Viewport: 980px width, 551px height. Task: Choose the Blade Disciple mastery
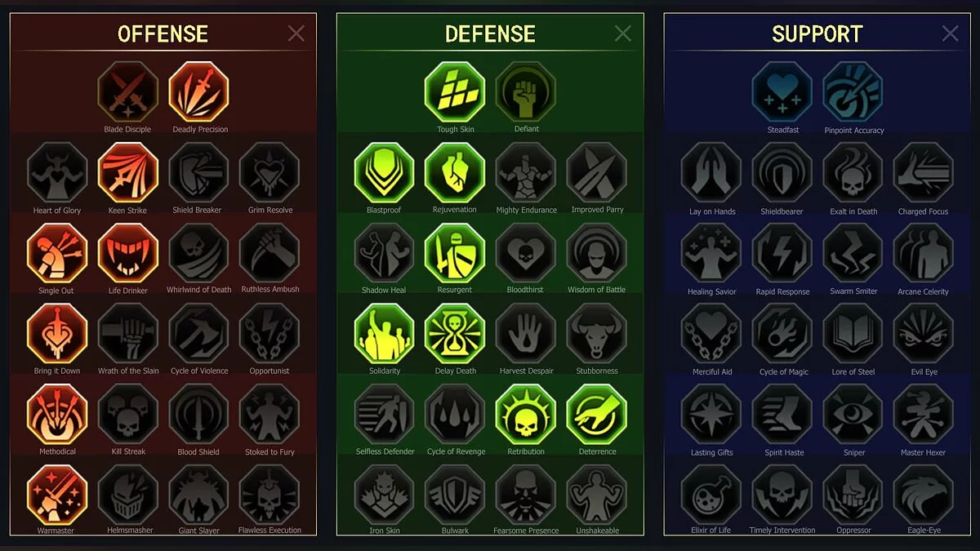(x=127, y=91)
